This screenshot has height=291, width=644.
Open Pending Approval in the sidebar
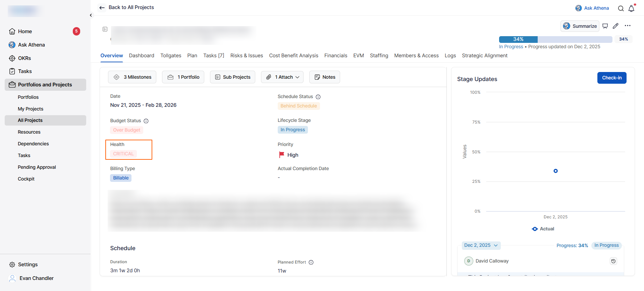(37, 167)
